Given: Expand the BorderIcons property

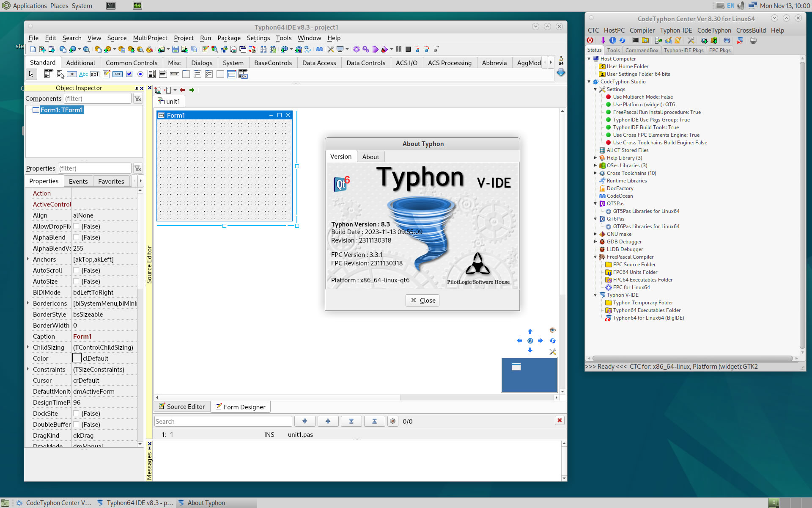Looking at the screenshot, I should click(28, 303).
